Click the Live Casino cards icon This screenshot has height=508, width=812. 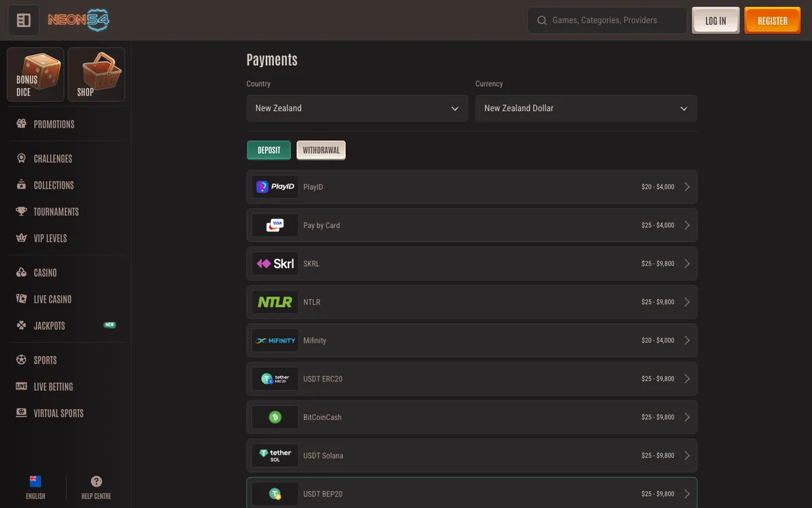click(x=21, y=299)
